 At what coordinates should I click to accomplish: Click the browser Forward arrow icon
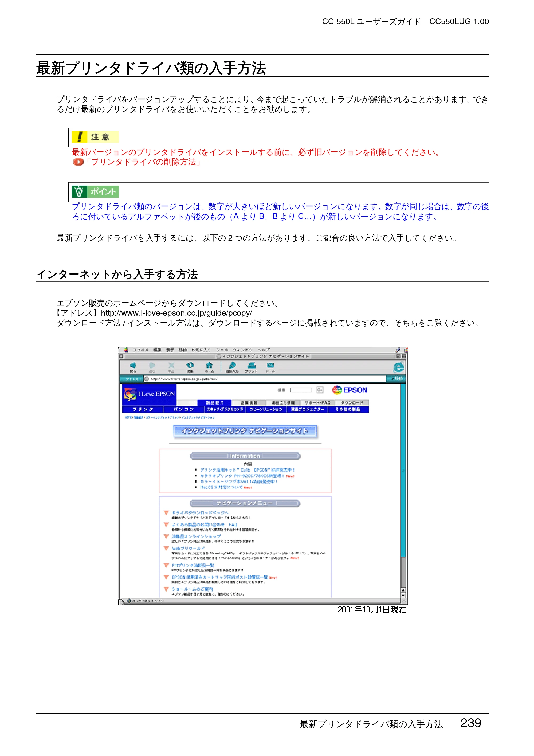[152, 366]
